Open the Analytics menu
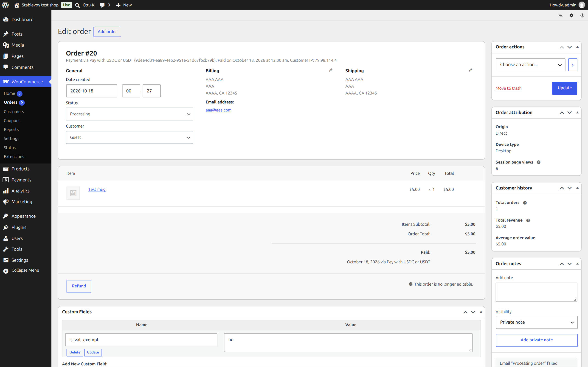Screen dimensions: 588x367 point(26,191)
